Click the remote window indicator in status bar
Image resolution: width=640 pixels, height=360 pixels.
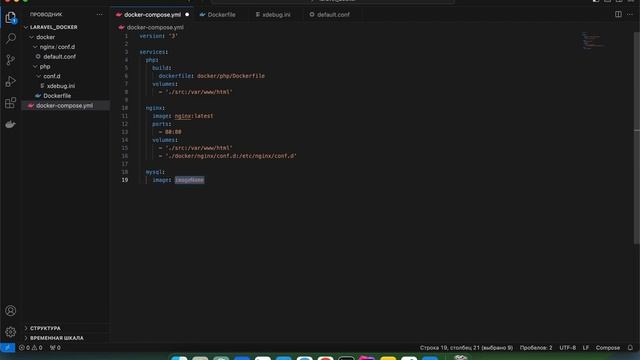[x=7, y=348]
